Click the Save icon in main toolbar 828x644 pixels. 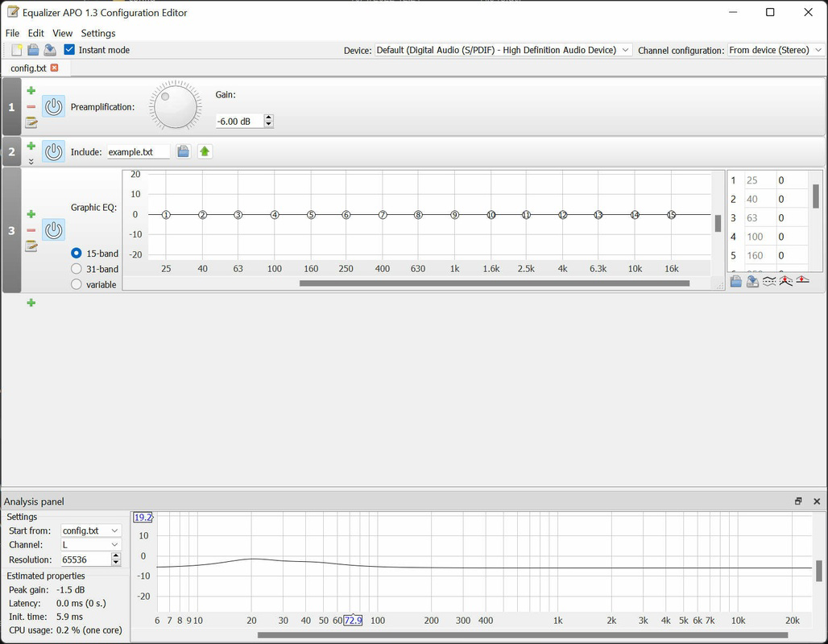[x=50, y=50]
